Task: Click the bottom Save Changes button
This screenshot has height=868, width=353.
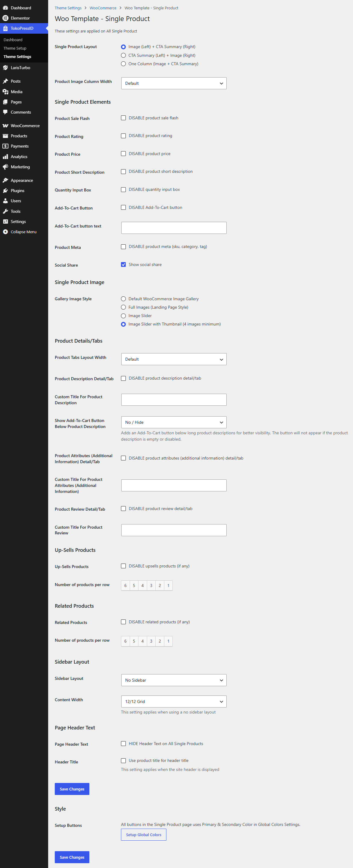Action: coord(72,857)
